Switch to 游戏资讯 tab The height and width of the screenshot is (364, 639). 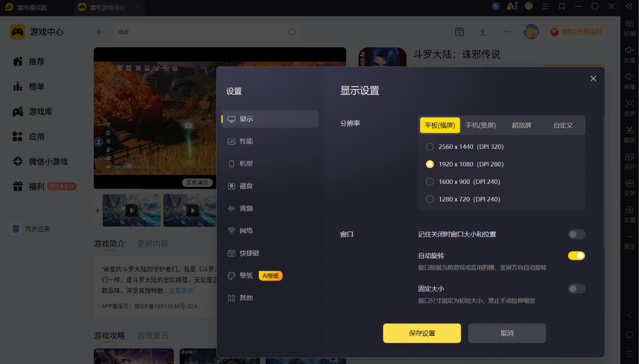pos(153,335)
